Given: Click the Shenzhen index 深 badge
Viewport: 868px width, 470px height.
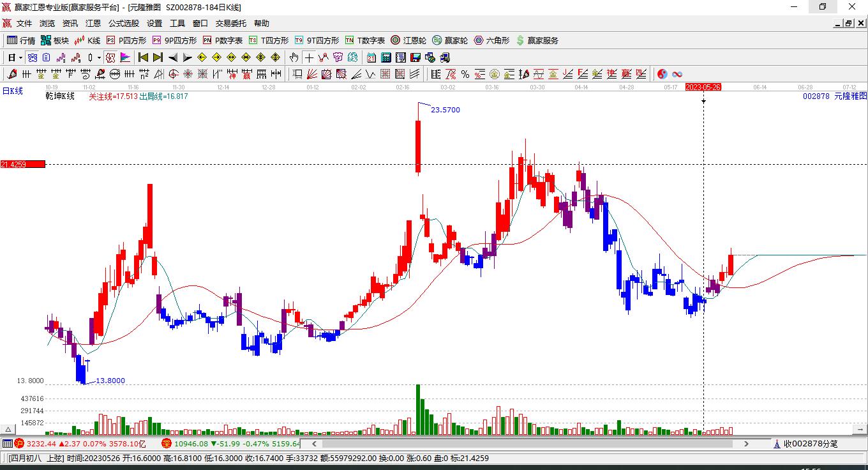Looking at the screenshot, I should click(167, 444).
